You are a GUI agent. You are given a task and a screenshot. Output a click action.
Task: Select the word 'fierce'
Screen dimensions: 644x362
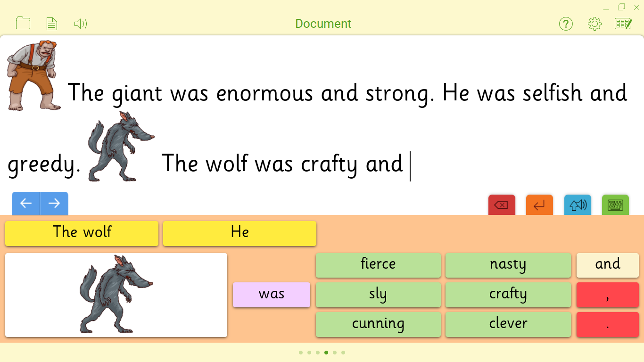[378, 265]
